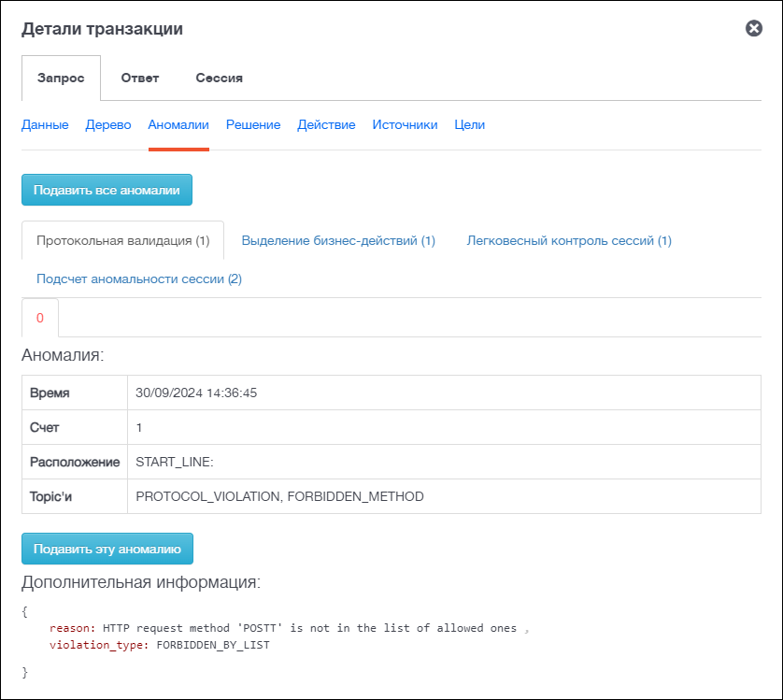Click the START_LINE: location value
Viewport: 783px width, 700px height.
175,463
